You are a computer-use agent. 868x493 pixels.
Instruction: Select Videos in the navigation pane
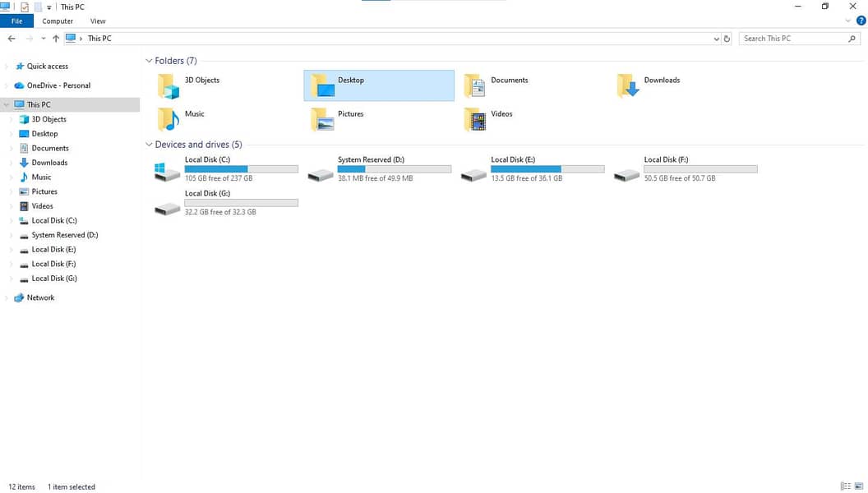coord(42,206)
